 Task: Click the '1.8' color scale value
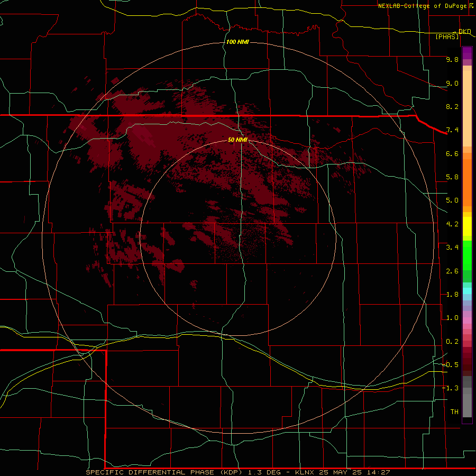tap(452, 295)
